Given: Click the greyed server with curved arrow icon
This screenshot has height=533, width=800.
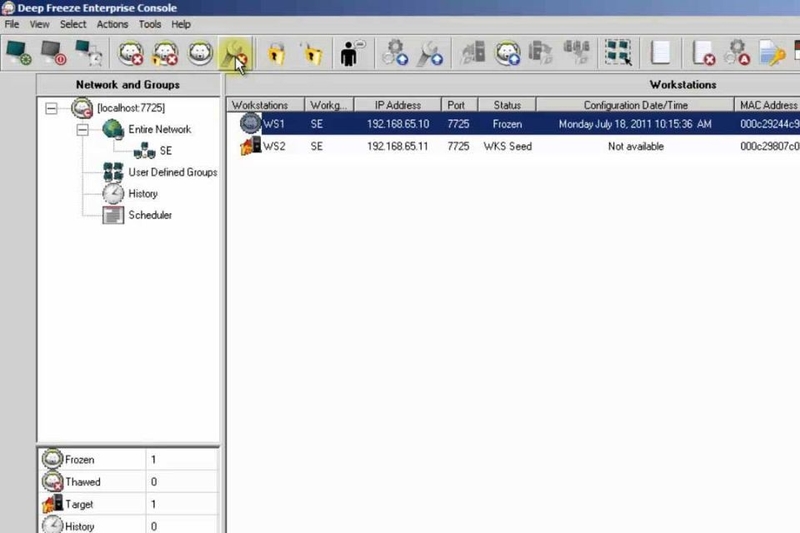Looking at the screenshot, I should 541,53.
